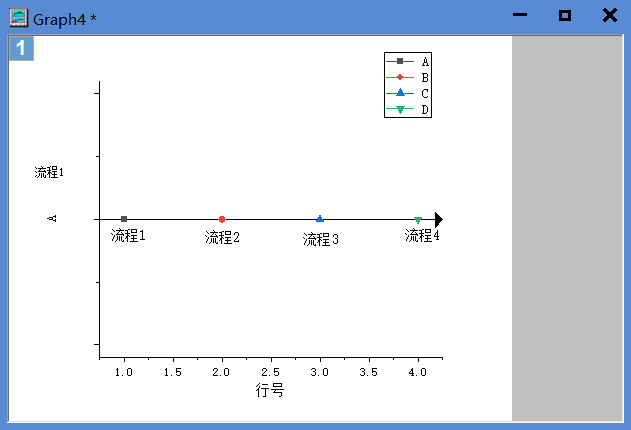
Task: Click legend text B
Action: [425, 78]
